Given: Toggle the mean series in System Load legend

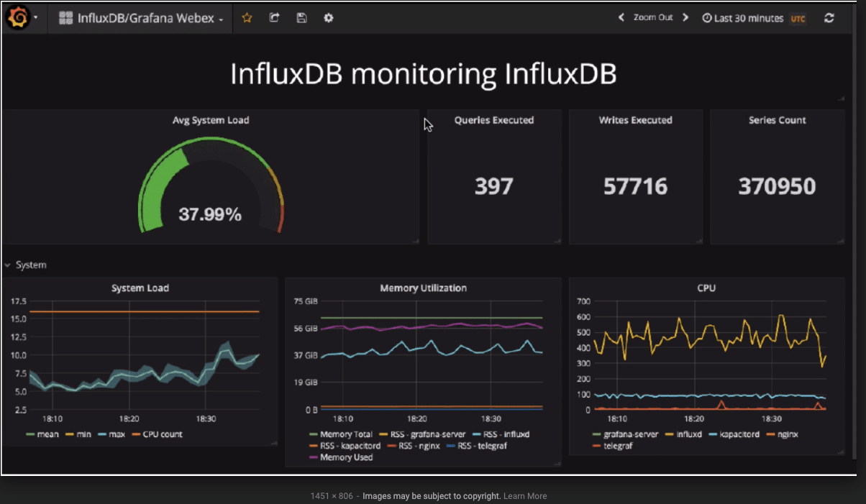Looking at the screenshot, I should 47,434.
